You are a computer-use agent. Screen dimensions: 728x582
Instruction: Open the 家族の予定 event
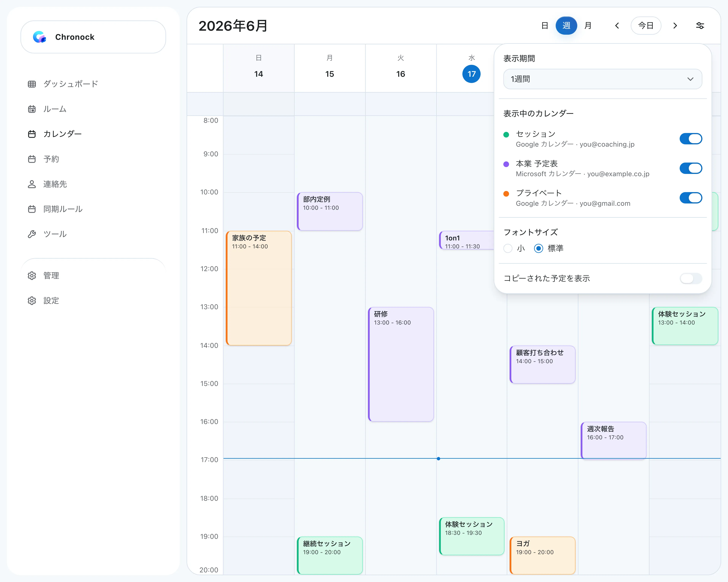point(259,288)
